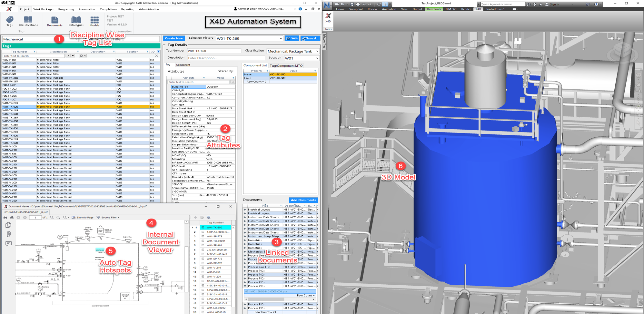Select the W01-PK-260 row in Tags list

tap(81, 78)
